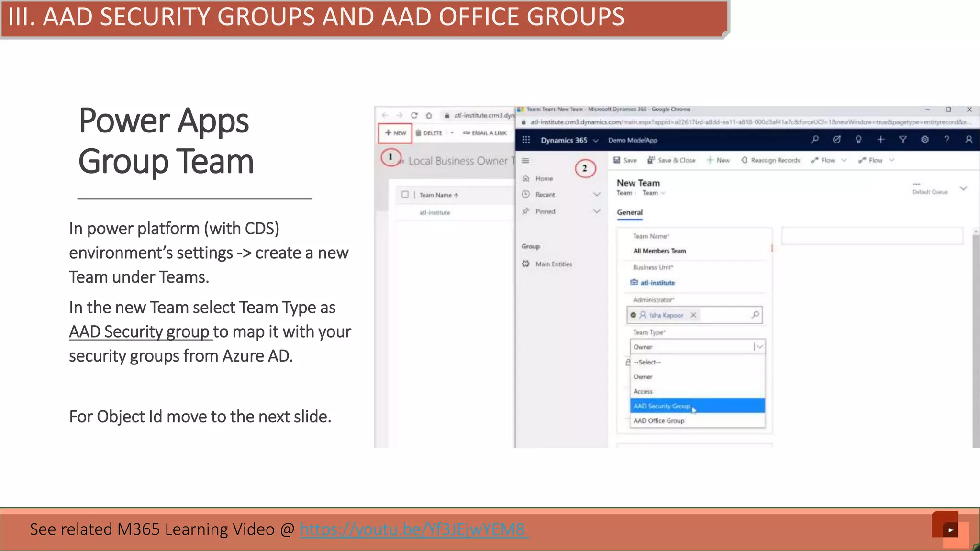This screenshot has height=551, width=980.
Task: Click the slide navigation play button
Action: pos(950,530)
